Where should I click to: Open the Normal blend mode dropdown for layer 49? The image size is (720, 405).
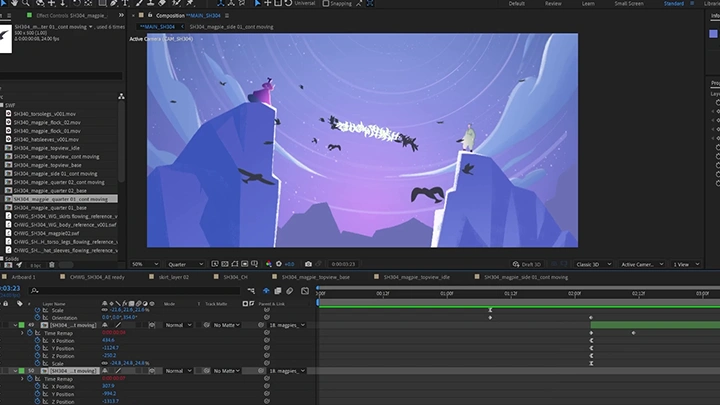coord(178,325)
